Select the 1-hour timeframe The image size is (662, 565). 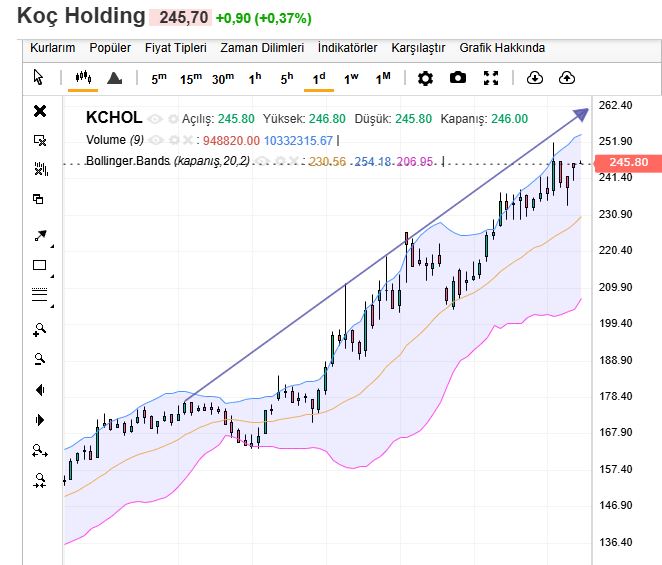pos(255,79)
